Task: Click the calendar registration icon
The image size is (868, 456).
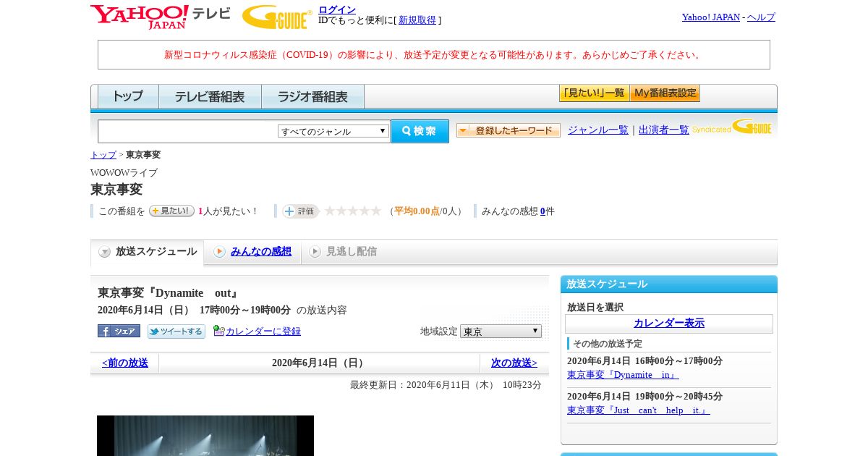Action: tap(218, 331)
